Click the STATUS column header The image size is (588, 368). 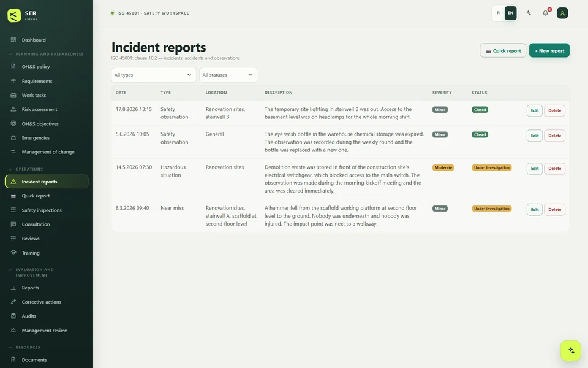[x=479, y=93]
